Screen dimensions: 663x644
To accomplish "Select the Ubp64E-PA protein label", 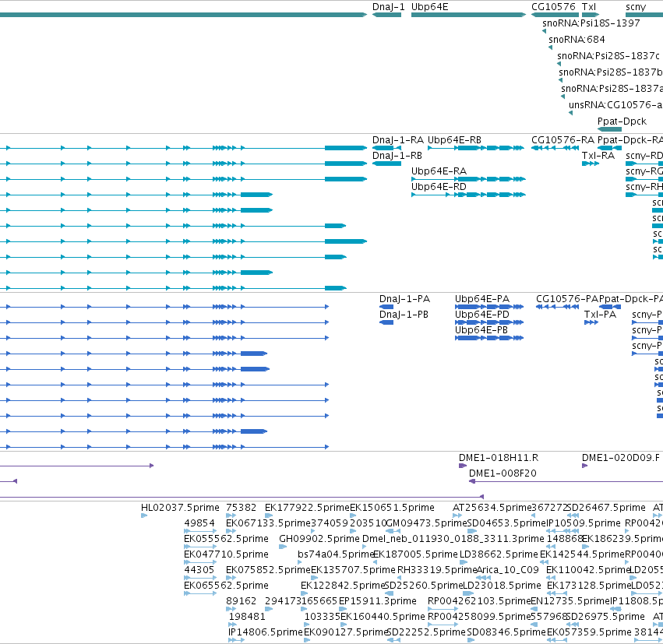I will click(482, 299).
